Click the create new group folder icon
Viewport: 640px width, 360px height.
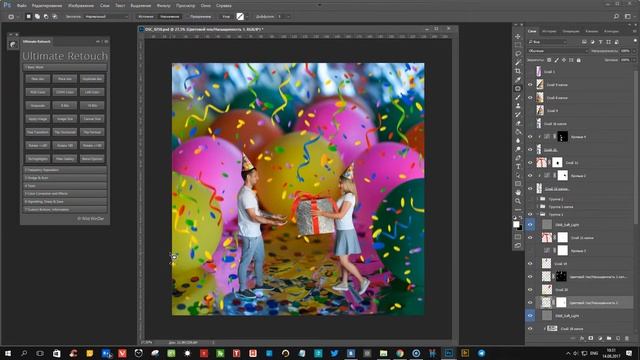pos(609,338)
